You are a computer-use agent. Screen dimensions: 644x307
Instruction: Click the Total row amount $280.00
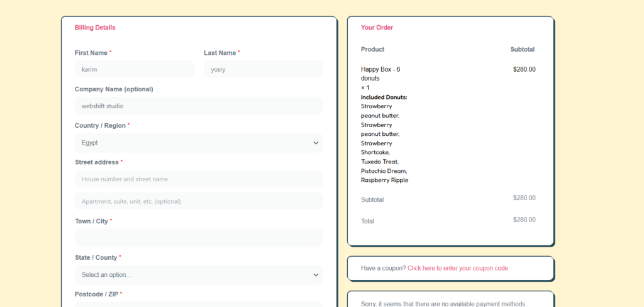[524, 220]
